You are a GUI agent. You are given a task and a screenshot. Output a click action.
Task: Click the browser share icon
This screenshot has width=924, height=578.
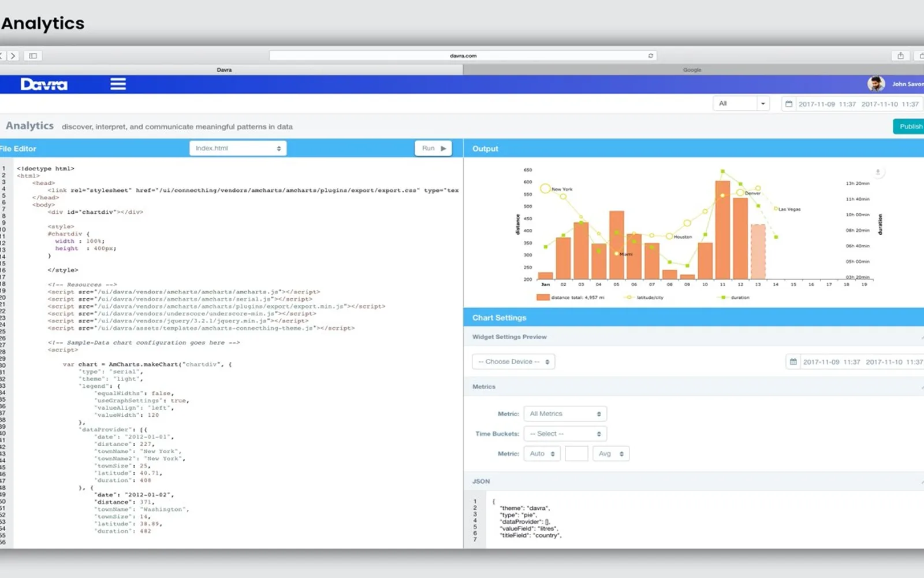pyautogui.click(x=900, y=56)
